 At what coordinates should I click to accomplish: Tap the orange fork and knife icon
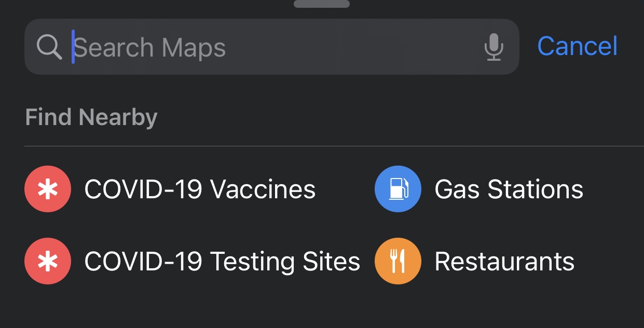398,261
